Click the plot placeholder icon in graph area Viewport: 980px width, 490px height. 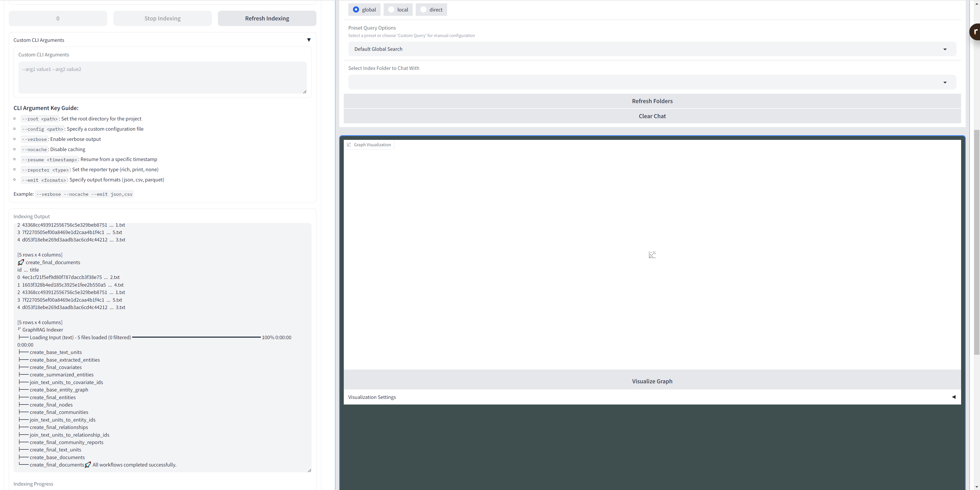click(x=652, y=254)
